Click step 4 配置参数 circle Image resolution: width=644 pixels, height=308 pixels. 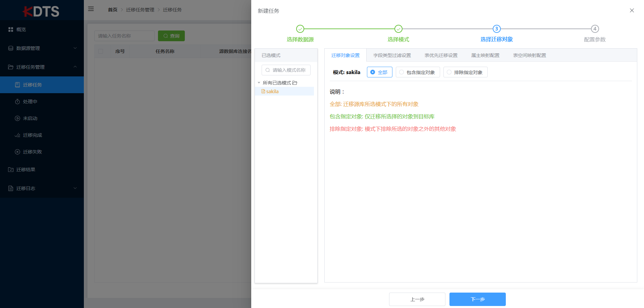click(x=595, y=29)
